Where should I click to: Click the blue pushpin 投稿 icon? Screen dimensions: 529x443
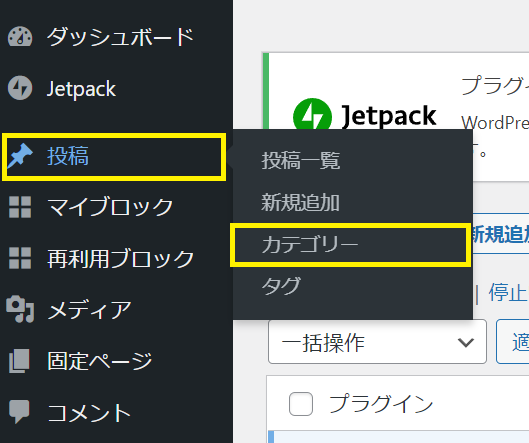[x=20, y=156]
